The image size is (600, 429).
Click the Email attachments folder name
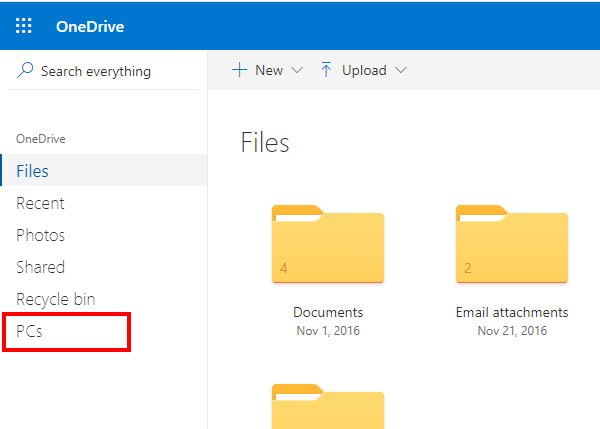click(x=512, y=312)
